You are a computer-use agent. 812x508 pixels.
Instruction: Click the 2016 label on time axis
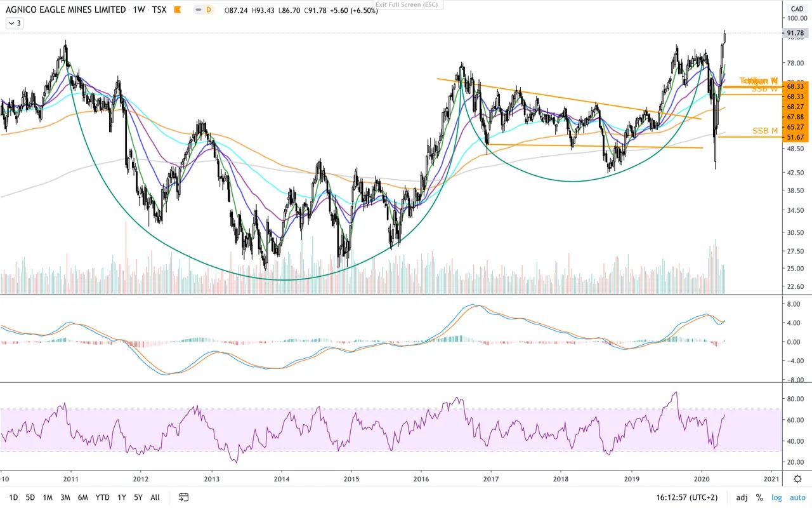(x=421, y=479)
